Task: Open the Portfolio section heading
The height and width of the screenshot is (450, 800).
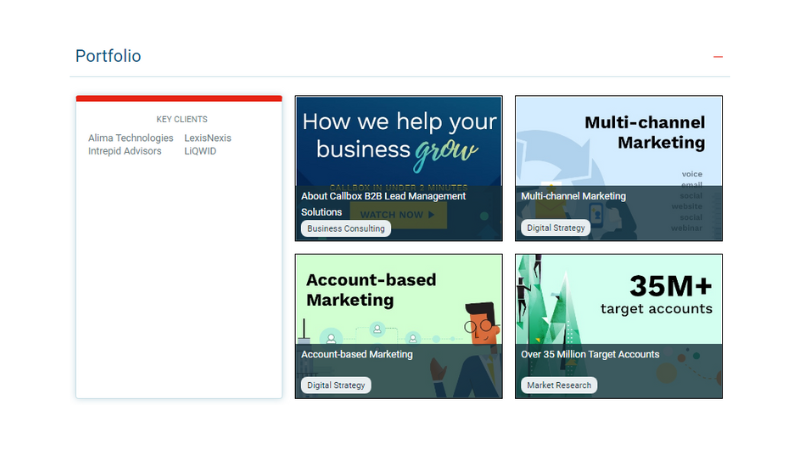Action: [x=108, y=56]
